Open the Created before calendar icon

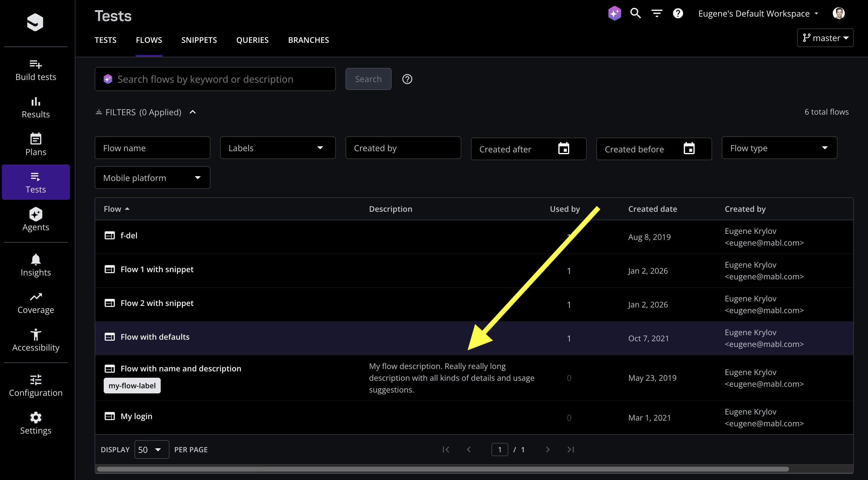pos(689,148)
